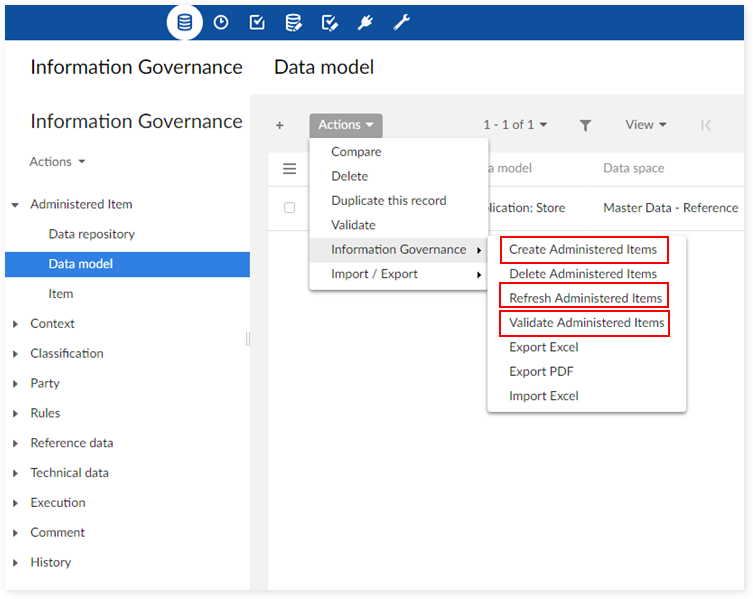Open the wrench administration icon
The width and height of the screenshot is (753, 599).
click(401, 22)
